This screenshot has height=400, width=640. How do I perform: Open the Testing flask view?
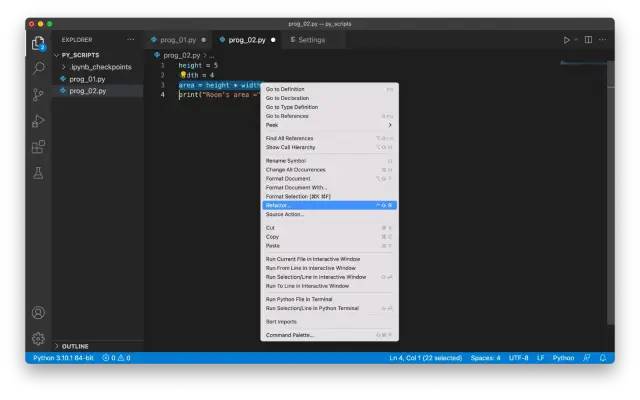pyautogui.click(x=38, y=173)
